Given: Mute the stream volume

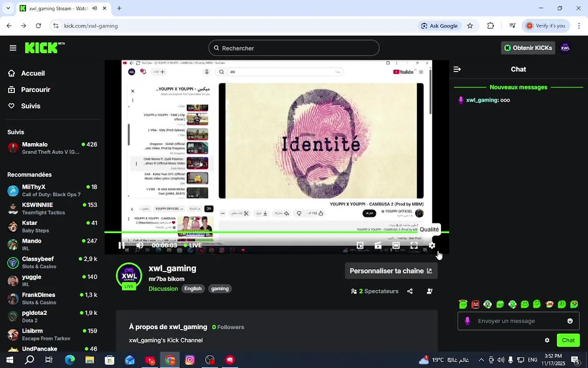Looking at the screenshot, I should click(139, 245).
